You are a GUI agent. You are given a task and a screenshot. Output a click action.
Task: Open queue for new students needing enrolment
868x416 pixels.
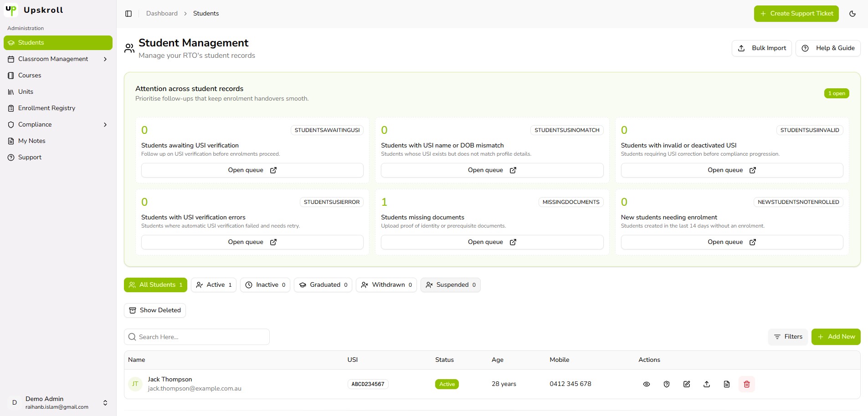click(x=732, y=242)
